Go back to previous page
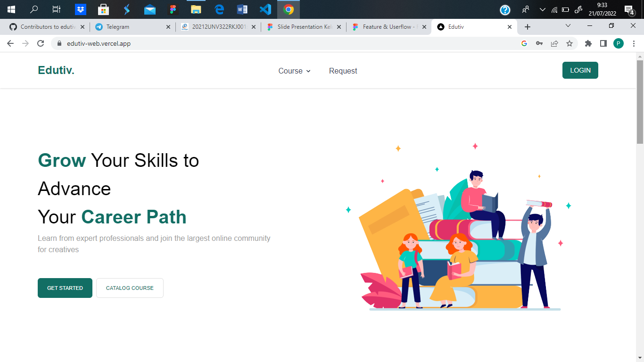This screenshot has width=644, height=362. [10, 43]
